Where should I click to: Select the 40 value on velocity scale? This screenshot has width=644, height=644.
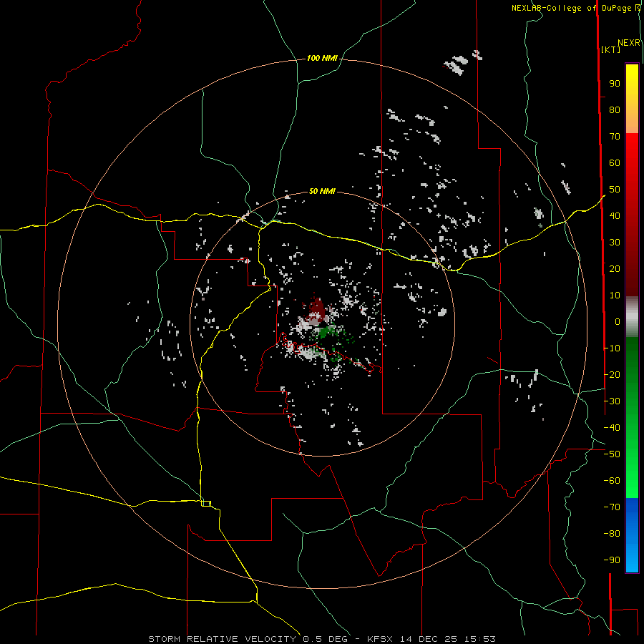pyautogui.click(x=615, y=215)
